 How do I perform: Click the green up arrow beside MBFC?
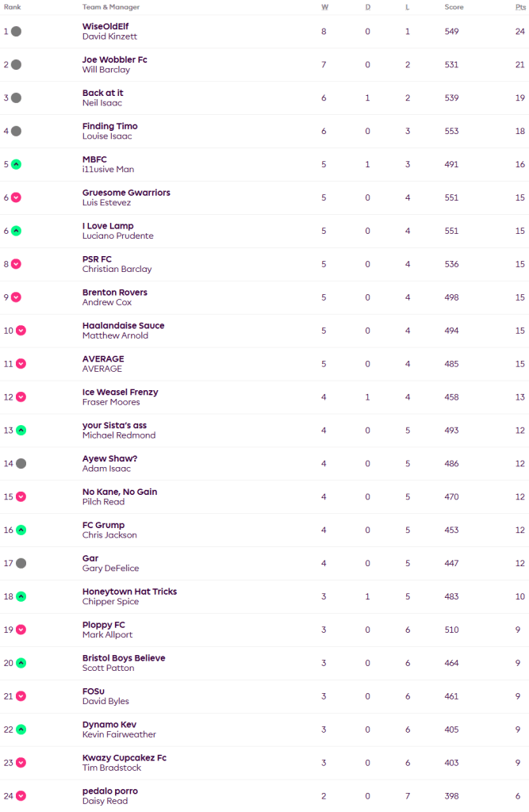click(16, 165)
